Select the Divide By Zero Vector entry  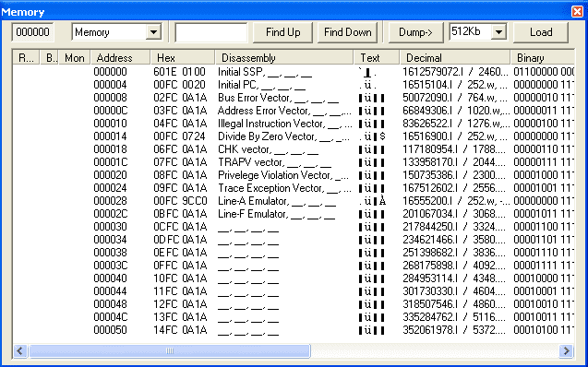click(x=284, y=136)
